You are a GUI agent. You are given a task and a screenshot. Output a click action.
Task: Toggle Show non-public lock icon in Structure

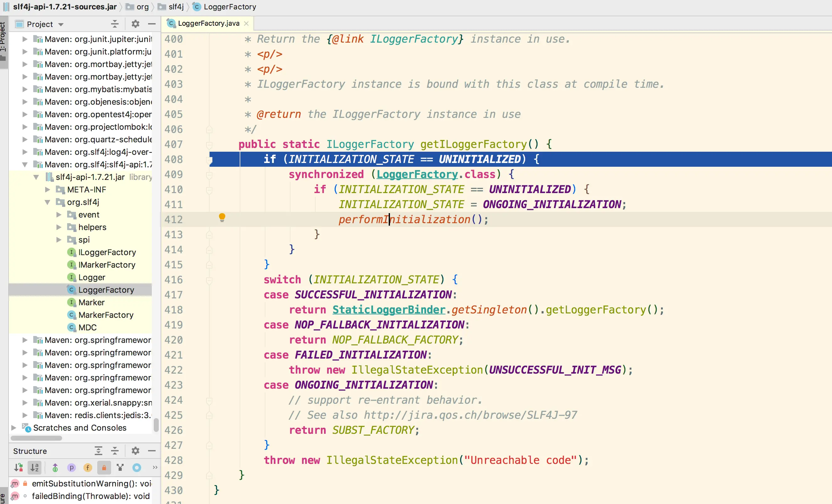104,468
